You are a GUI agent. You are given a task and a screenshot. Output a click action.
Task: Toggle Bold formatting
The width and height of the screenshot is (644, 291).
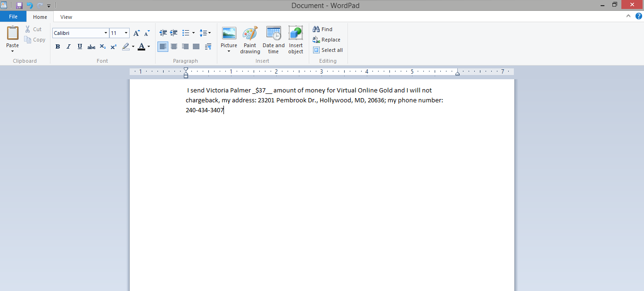[58, 47]
